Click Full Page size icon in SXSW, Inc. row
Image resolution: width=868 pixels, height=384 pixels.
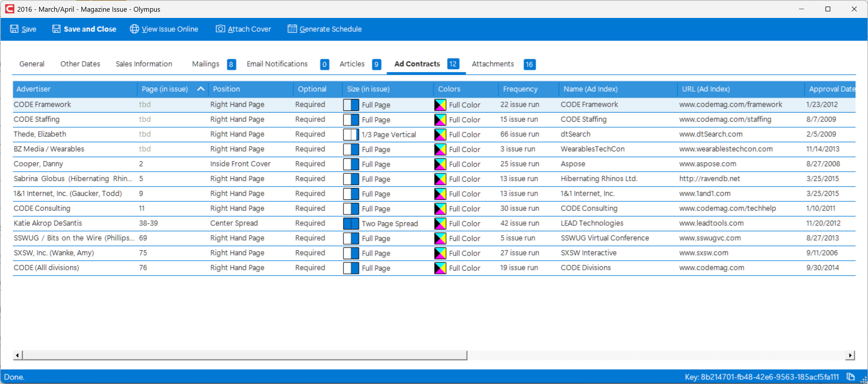coord(351,253)
